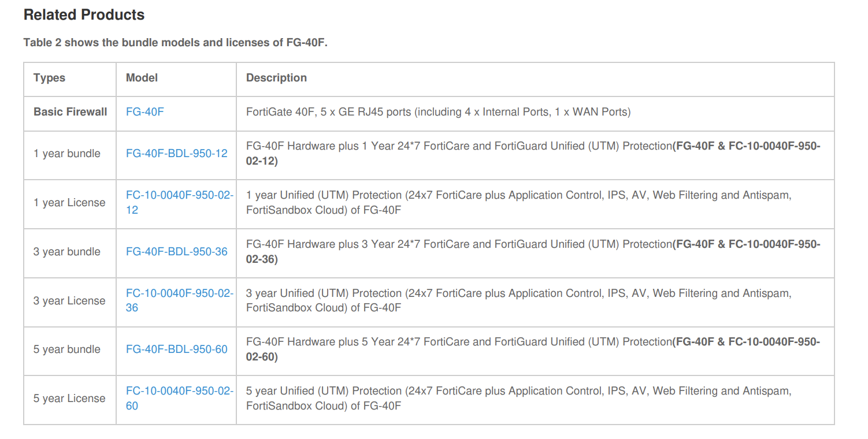Click the FG-40F-BDL-950-60 model link
The width and height of the screenshot is (868, 439).
pos(176,349)
